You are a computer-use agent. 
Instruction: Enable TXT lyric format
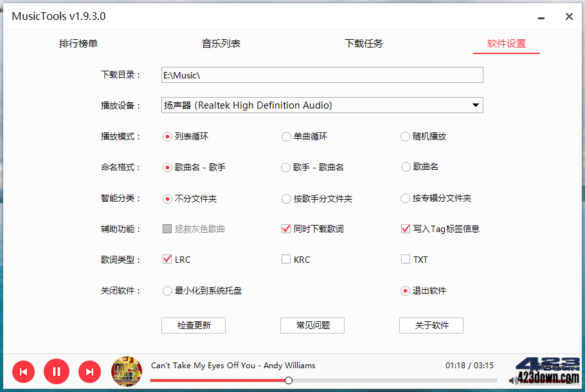(x=405, y=260)
